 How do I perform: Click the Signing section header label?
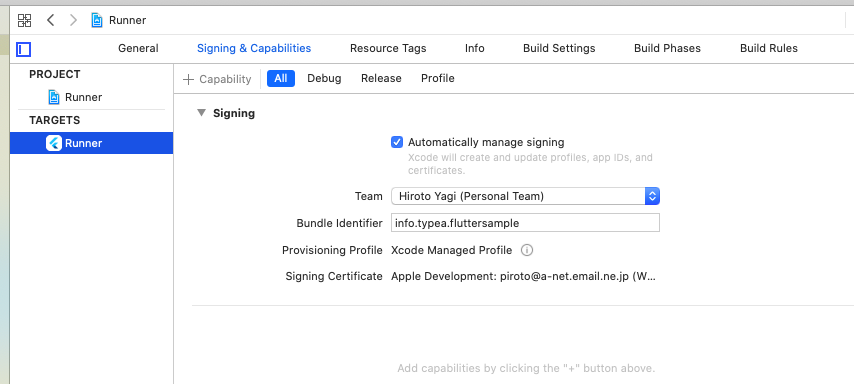tap(234, 113)
